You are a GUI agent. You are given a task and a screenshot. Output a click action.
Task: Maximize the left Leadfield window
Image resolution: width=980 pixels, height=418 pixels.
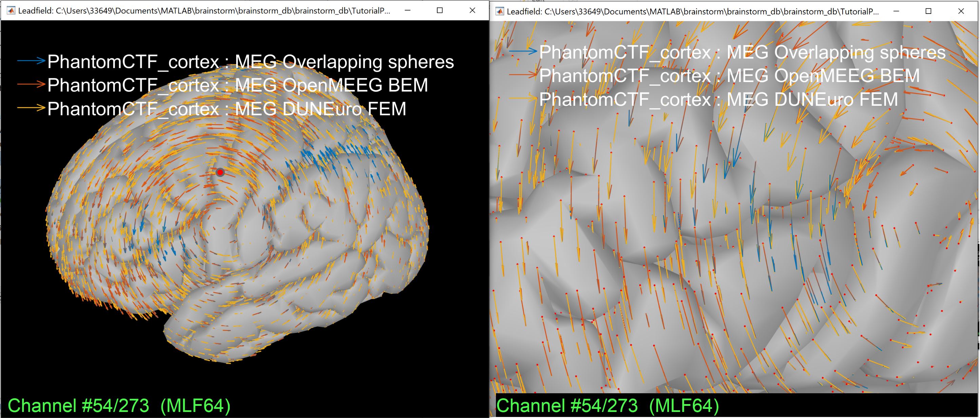coord(440,11)
